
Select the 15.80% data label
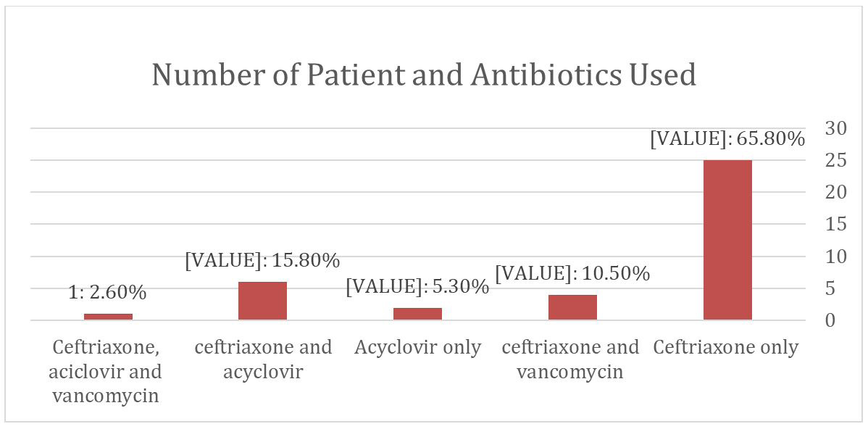(262, 261)
